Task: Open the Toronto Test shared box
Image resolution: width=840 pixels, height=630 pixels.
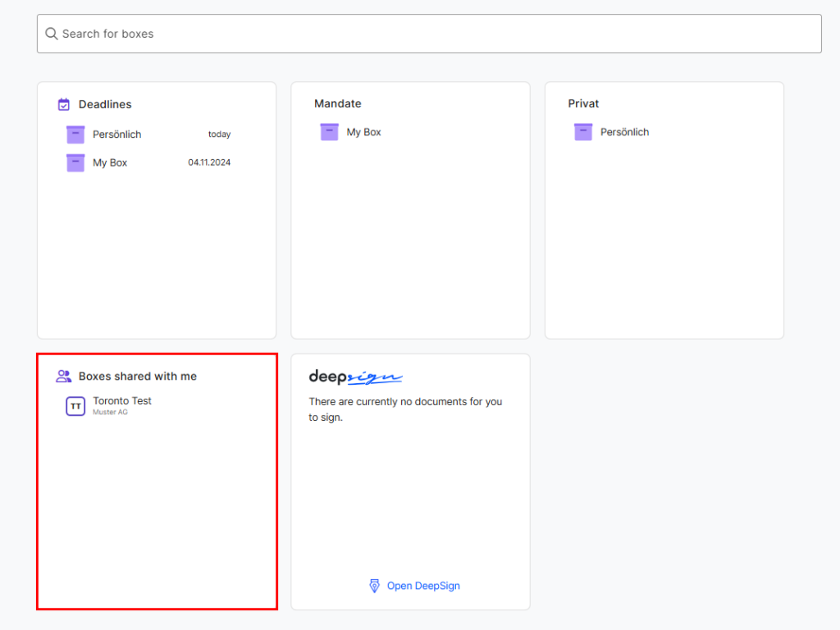Action: point(121,400)
